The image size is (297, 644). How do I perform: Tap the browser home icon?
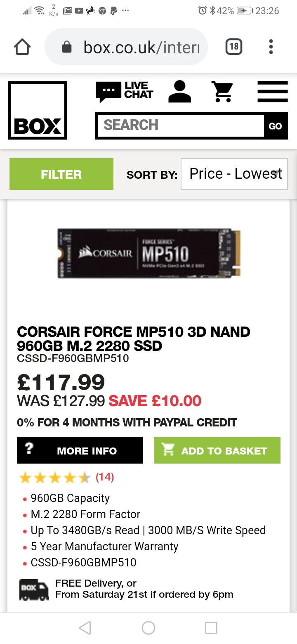click(x=22, y=47)
